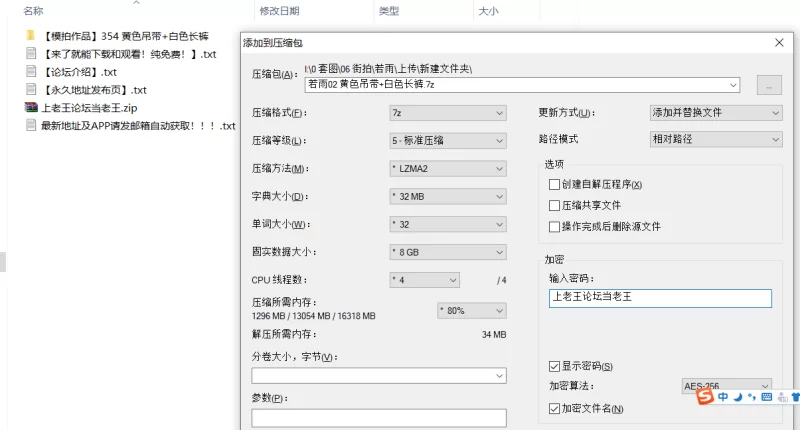The height and width of the screenshot is (430, 800).
Task: Uncheck the 显示密码 checkbox
Action: 554,366
